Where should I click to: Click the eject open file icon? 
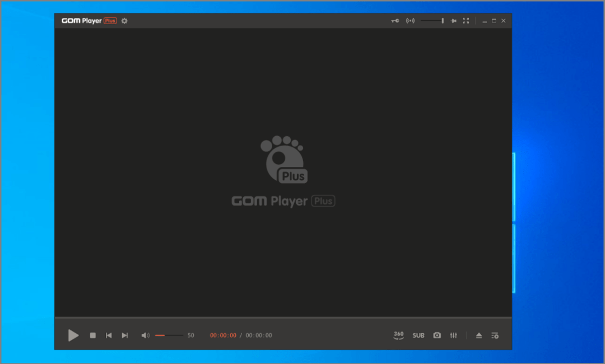[x=479, y=335]
